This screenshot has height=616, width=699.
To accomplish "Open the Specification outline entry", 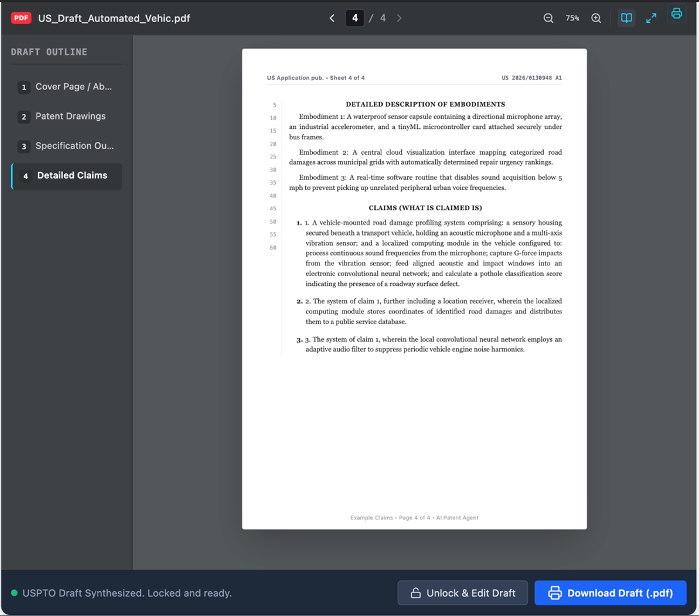I will pyautogui.click(x=66, y=146).
